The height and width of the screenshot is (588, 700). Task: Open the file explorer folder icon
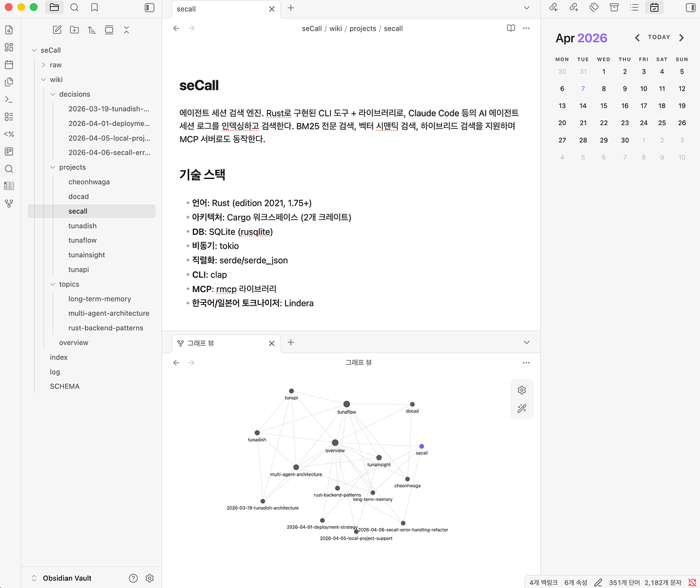(54, 7)
